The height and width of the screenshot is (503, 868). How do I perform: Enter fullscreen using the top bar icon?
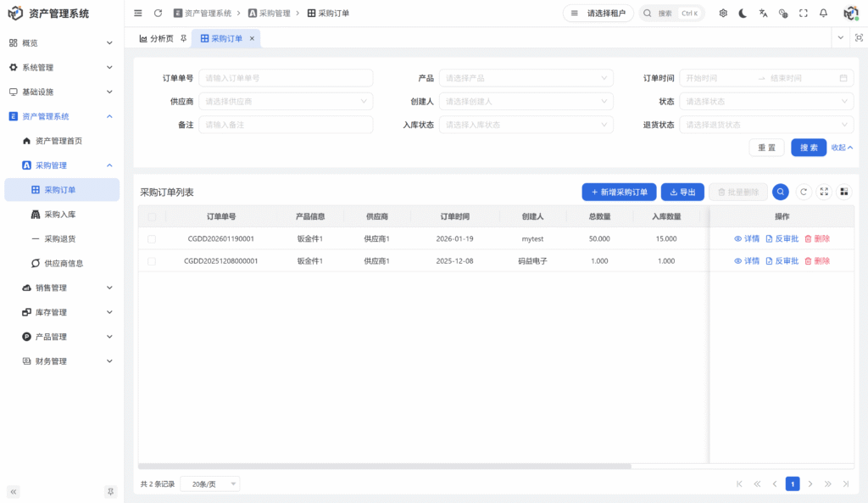[x=802, y=12]
